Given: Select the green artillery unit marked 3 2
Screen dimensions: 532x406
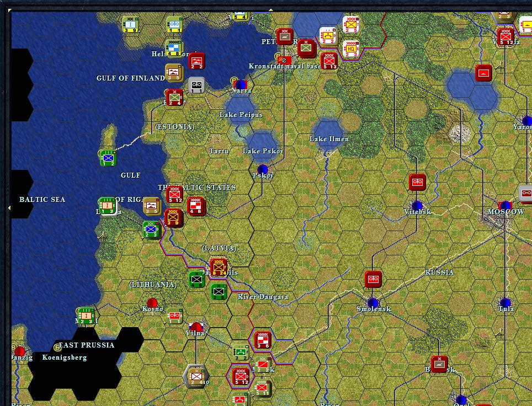Looking at the screenshot, I should (x=241, y=352).
